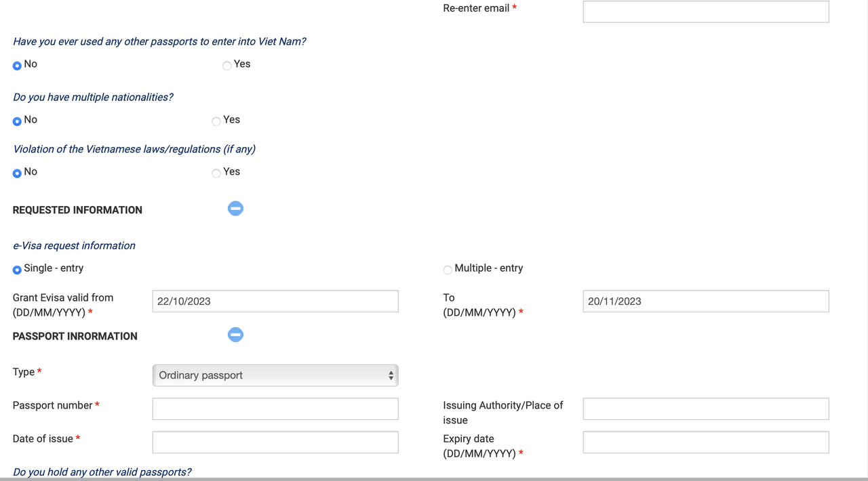Focus the Issuing Authority/Place of issue field
868x481 pixels.
pos(706,409)
